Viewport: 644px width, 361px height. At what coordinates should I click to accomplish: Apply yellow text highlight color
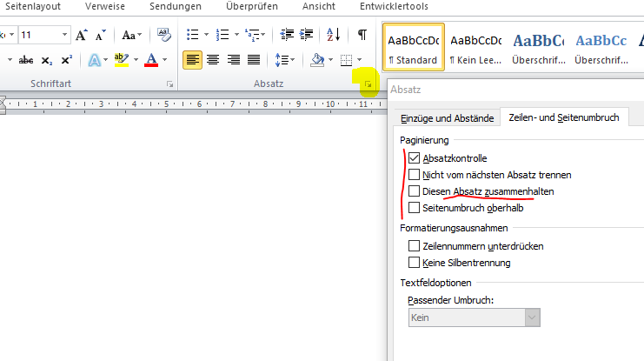pos(122,60)
